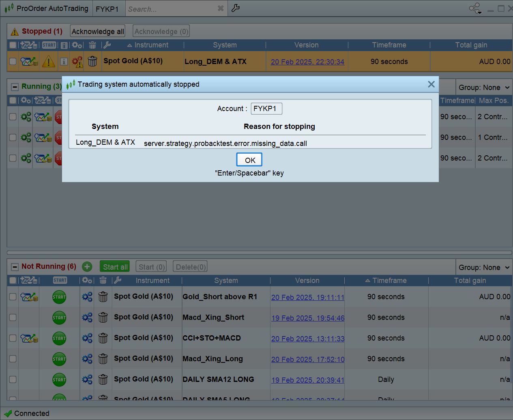Screen dimensions: 513x420
Task: Open Group dropdown in Not Running section
Action: [x=484, y=268]
